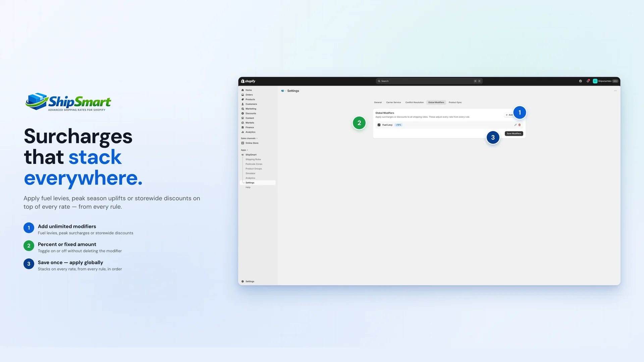Open Discounts via its badge icon
Screen dimensions: 644x362
point(243,114)
